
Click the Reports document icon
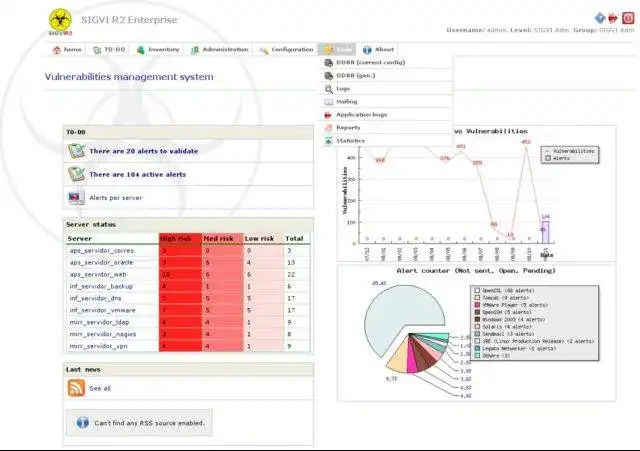point(329,128)
